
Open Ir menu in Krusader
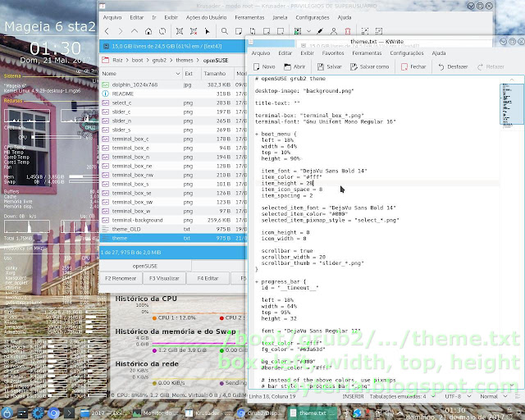pyautogui.click(x=154, y=17)
